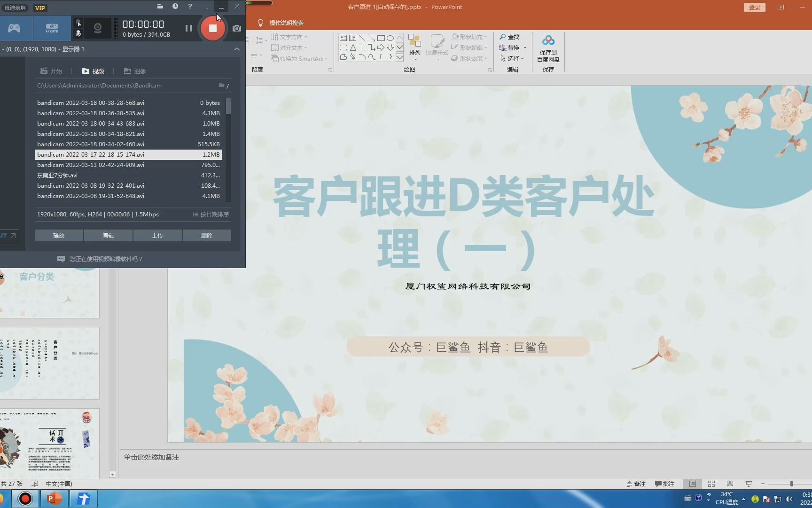The width and height of the screenshot is (812, 508).
Task: Select the triangle shape in the gallery
Action: pos(352,48)
